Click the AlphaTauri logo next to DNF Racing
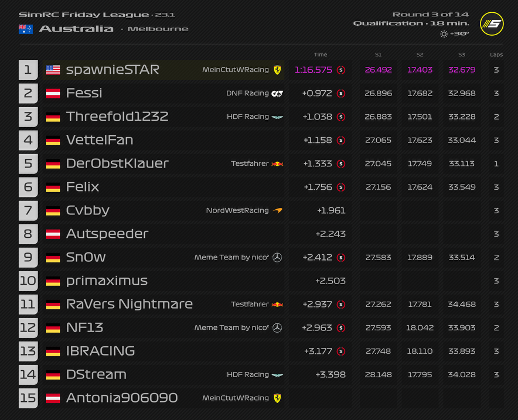Screen dimensions: 518x420 coord(277,93)
